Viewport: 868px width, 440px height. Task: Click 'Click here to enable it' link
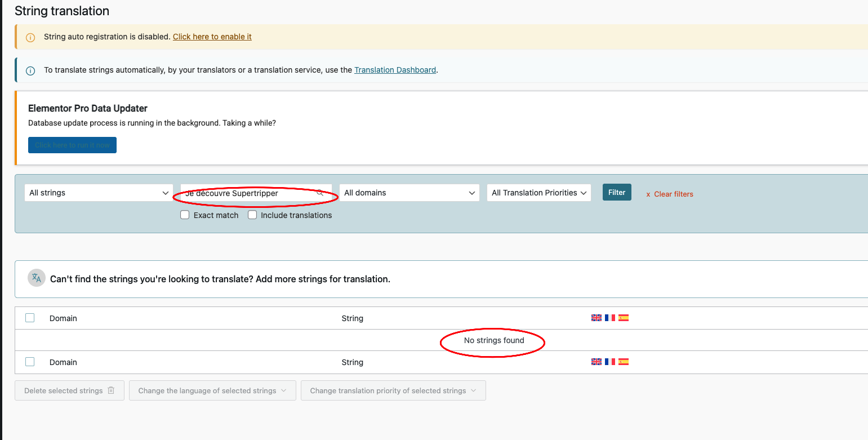point(212,37)
